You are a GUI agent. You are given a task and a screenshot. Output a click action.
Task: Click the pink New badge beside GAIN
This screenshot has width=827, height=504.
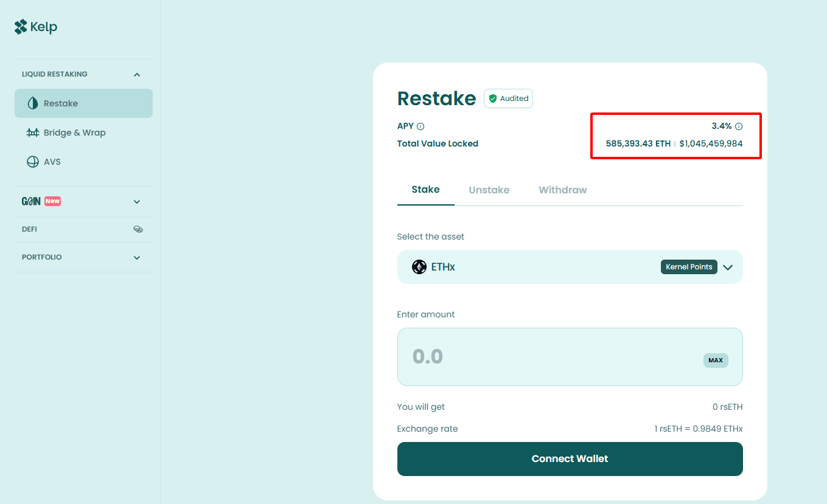pyautogui.click(x=52, y=201)
